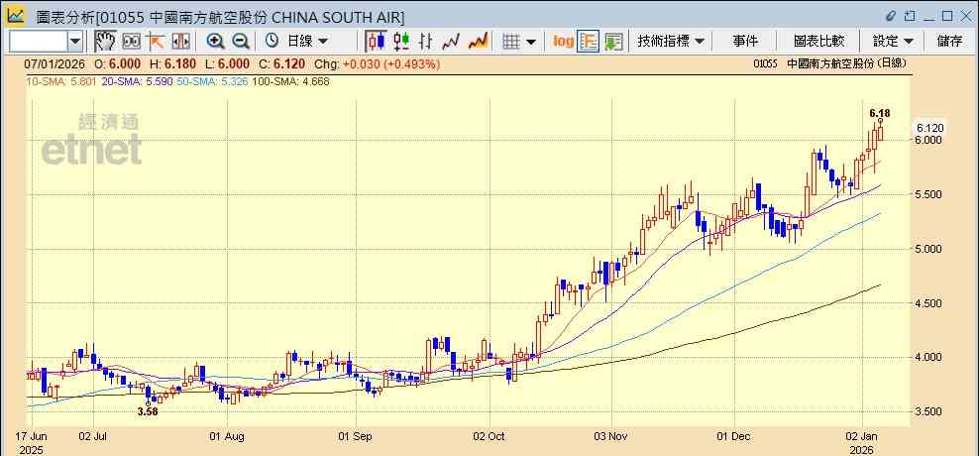Open the 技術指標 indicators menu
Screen dimensions: 980x456
[x=671, y=42]
